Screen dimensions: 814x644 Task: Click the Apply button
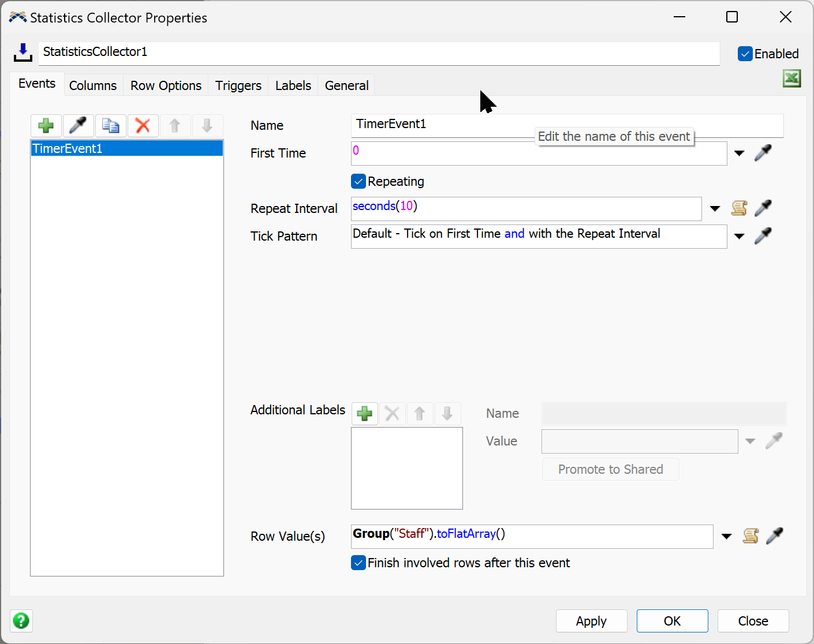(591, 621)
